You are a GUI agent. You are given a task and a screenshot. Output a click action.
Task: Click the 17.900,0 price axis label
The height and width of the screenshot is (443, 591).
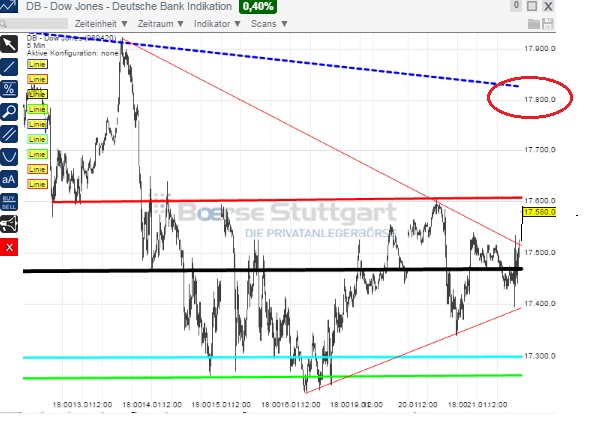(540, 49)
